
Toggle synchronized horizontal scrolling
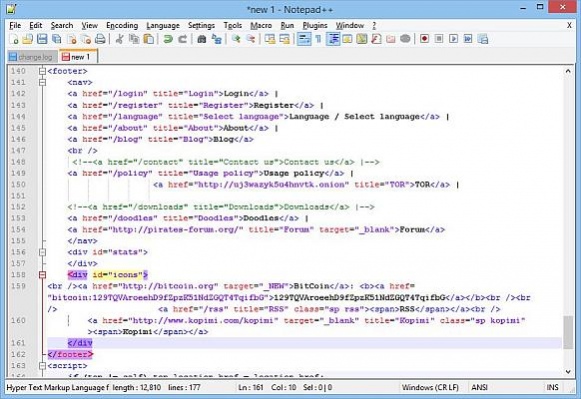[x=285, y=39]
